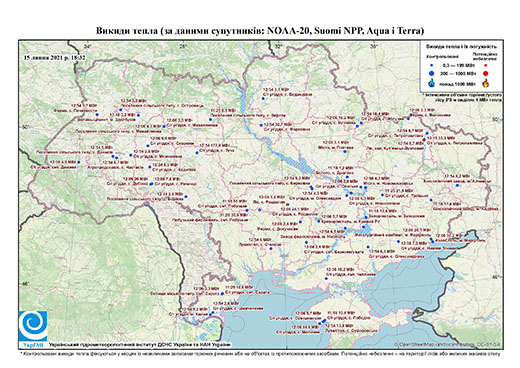
Task: Click the Український гідрометеорологічний інститут caption
Action: (x=140, y=345)
